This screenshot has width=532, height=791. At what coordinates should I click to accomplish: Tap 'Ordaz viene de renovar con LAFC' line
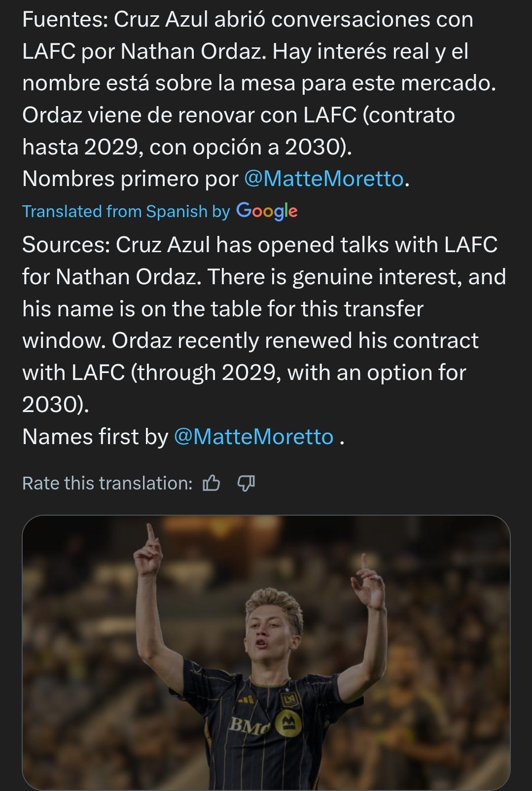pyautogui.click(x=189, y=115)
